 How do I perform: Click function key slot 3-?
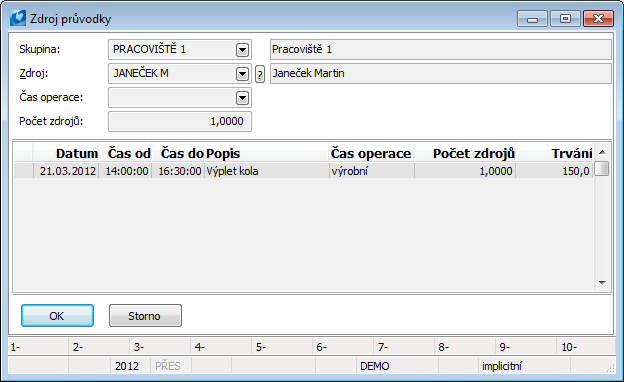tap(160, 347)
